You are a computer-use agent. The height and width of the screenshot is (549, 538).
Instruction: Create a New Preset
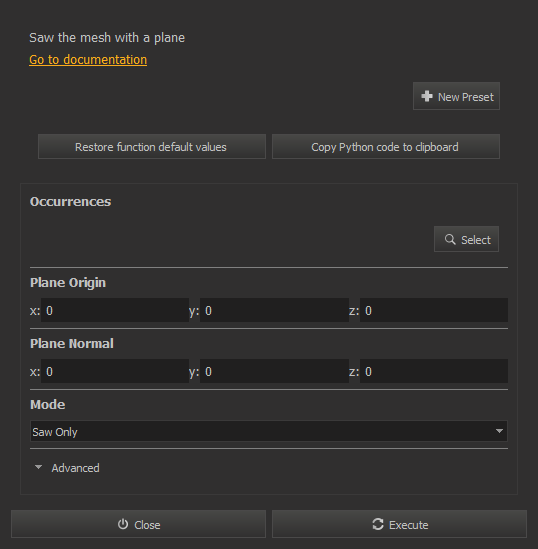pyautogui.click(x=456, y=96)
